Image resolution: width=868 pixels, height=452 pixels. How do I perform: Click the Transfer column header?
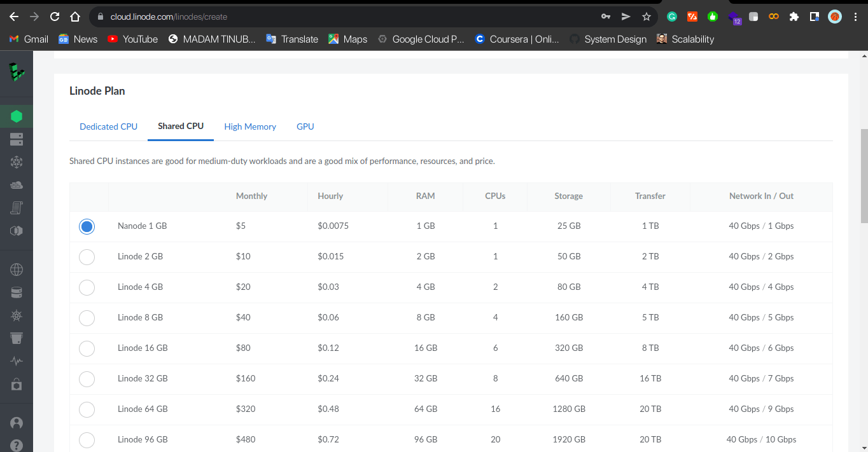click(650, 196)
